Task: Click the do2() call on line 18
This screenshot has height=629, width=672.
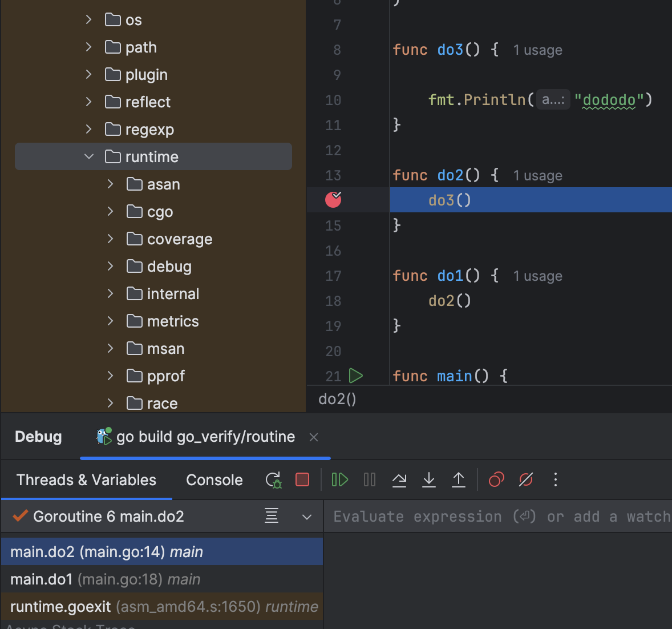Action: point(450,301)
